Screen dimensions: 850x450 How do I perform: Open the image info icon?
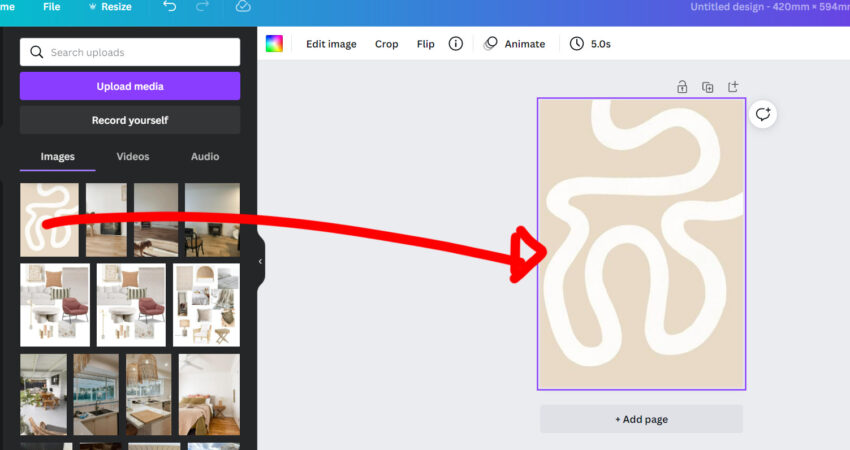[x=456, y=44]
